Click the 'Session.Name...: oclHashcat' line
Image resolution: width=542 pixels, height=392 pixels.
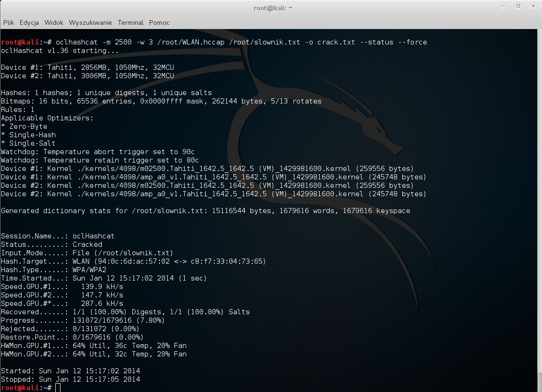[x=58, y=236]
